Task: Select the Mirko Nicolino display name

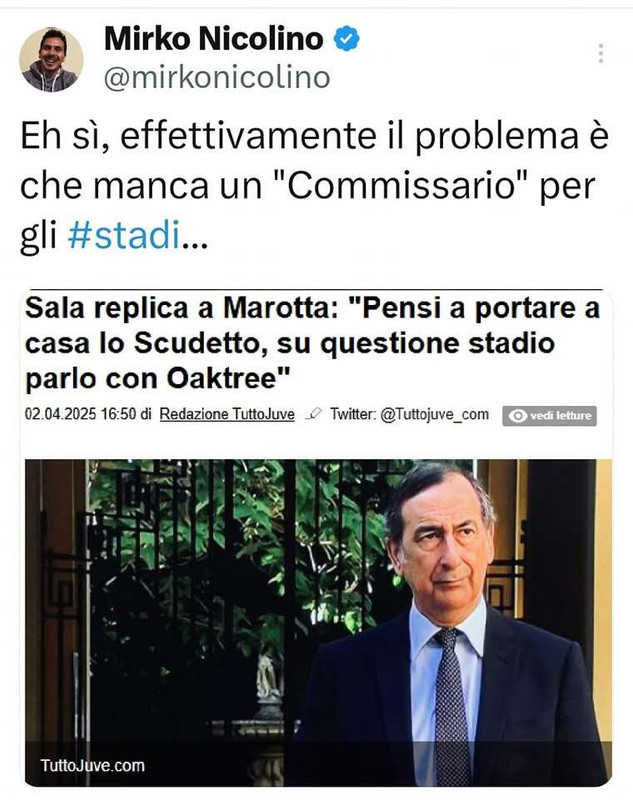Action: [x=213, y=39]
